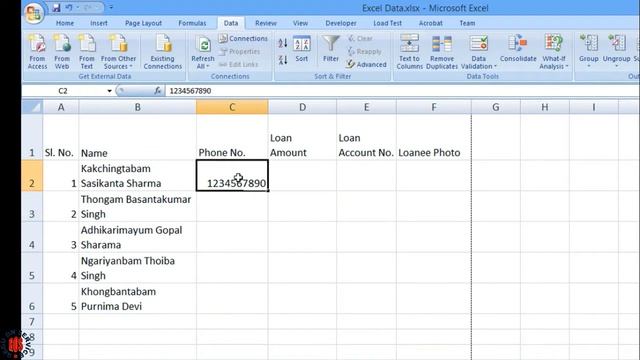The image size is (640, 360).
Task: Import data From Text
Action: coord(87,52)
